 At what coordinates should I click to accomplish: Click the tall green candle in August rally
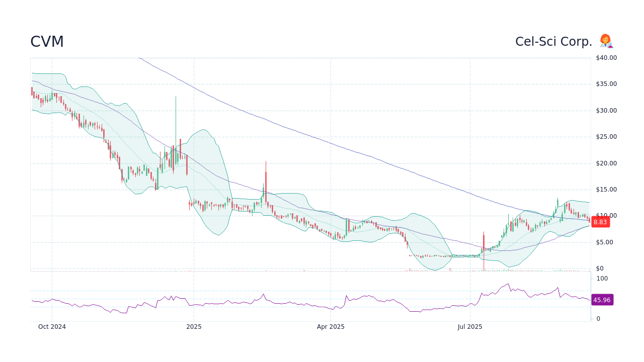point(557,204)
